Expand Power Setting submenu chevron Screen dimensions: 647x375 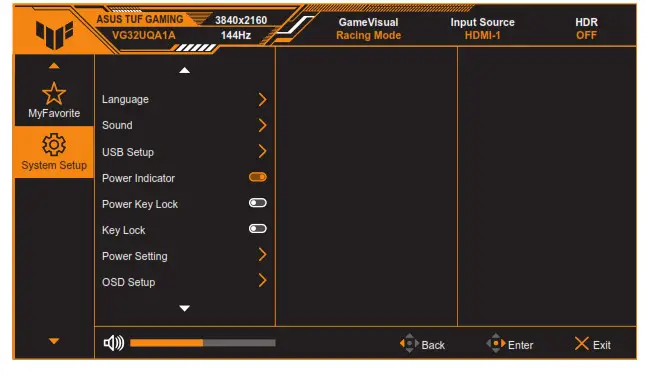(x=262, y=255)
